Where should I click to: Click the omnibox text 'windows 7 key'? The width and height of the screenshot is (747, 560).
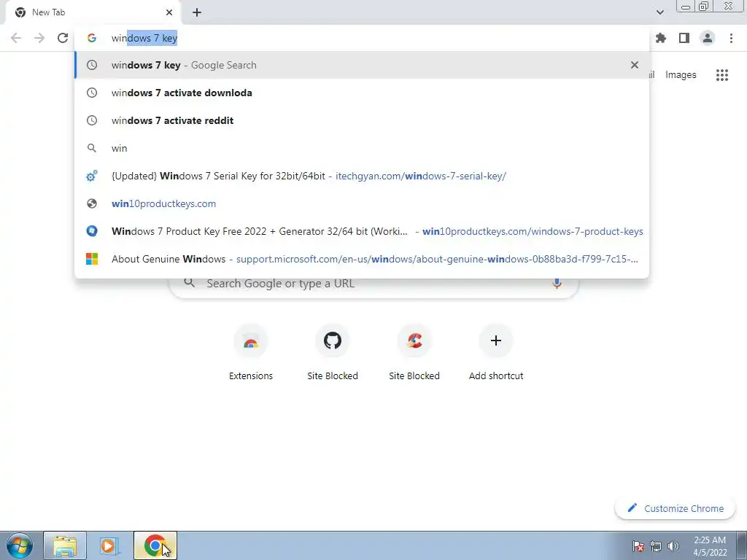pos(144,38)
